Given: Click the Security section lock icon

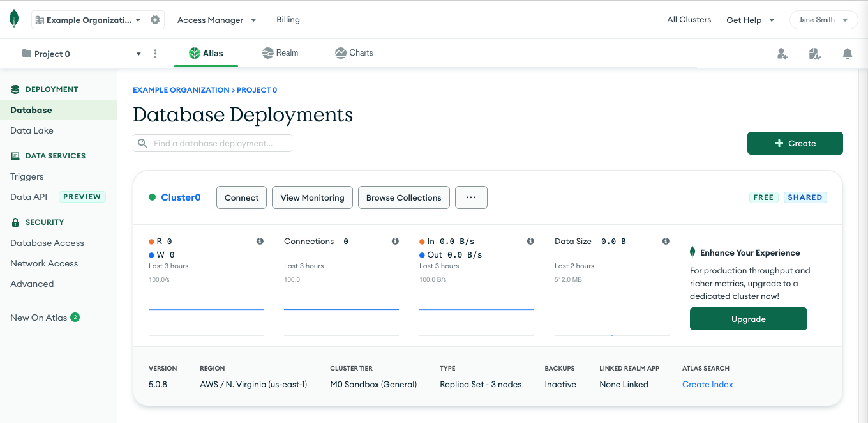Looking at the screenshot, I should (x=15, y=222).
